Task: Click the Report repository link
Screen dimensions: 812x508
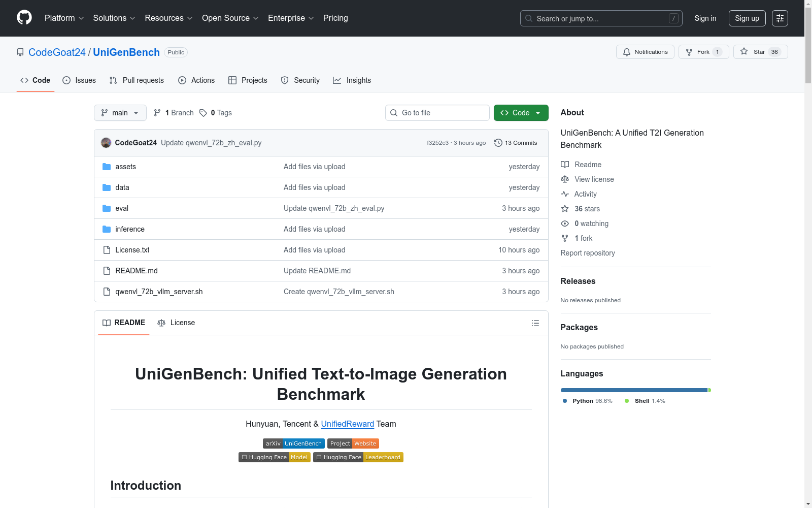Action: (x=588, y=253)
